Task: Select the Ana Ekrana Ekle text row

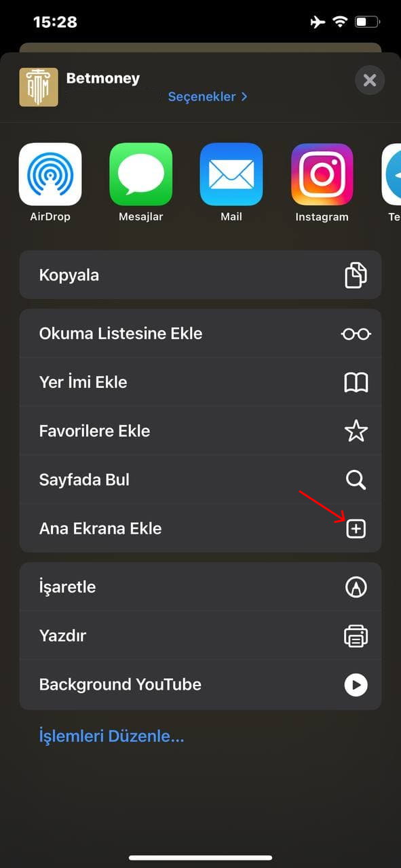Action: point(200,529)
